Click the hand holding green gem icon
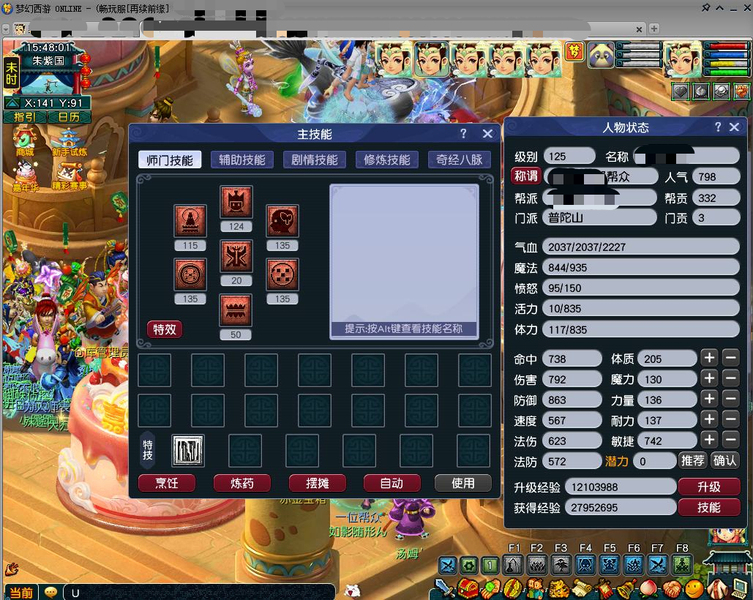The width and height of the screenshot is (753, 600). click(x=490, y=588)
